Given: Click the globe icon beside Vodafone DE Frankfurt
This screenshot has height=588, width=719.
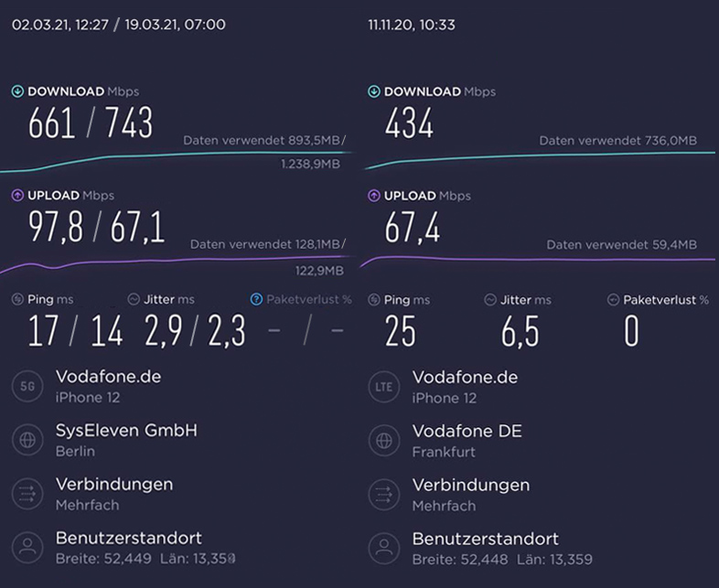Looking at the screenshot, I should (x=384, y=441).
